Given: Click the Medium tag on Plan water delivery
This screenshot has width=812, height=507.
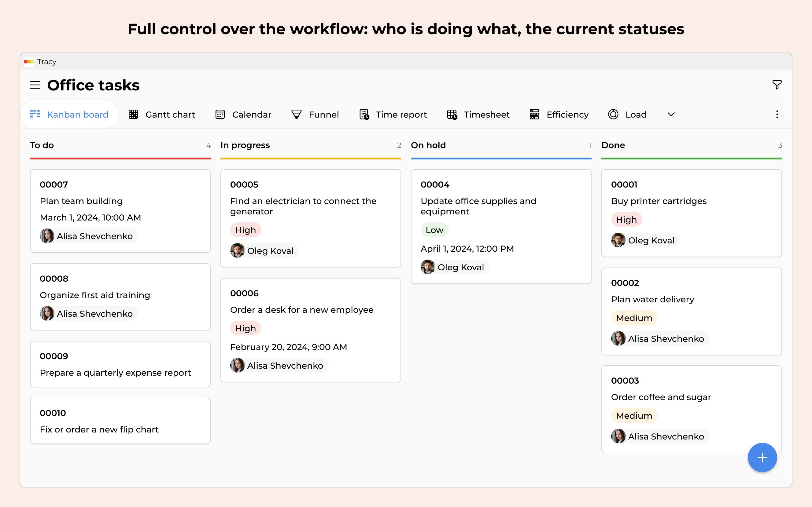Looking at the screenshot, I should tap(634, 318).
